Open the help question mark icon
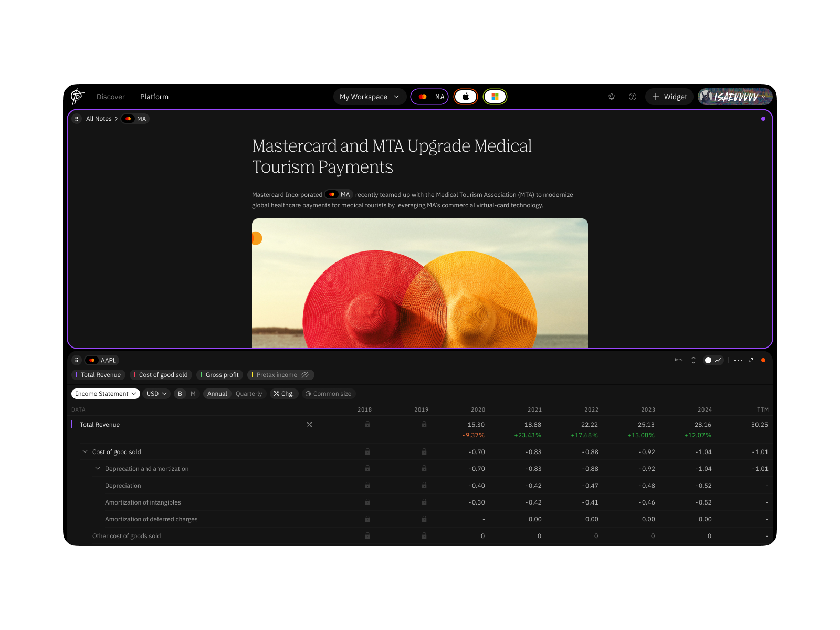 coord(633,97)
